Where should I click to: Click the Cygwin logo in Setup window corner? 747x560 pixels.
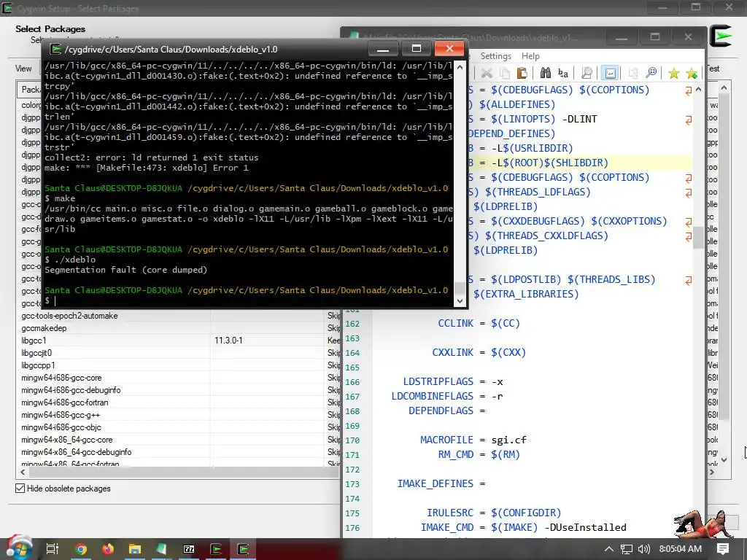(x=720, y=36)
